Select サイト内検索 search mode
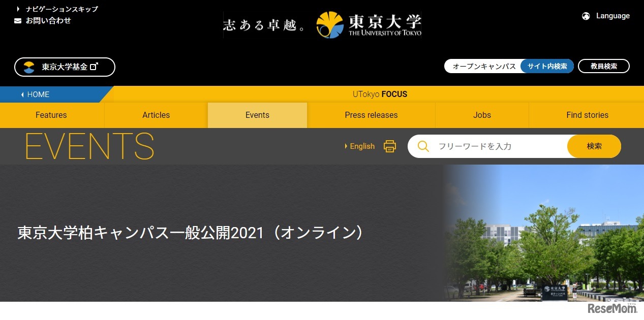 (x=547, y=66)
